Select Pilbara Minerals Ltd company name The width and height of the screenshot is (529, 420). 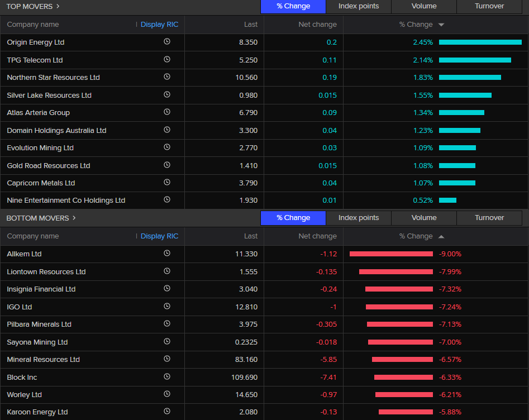click(39, 324)
